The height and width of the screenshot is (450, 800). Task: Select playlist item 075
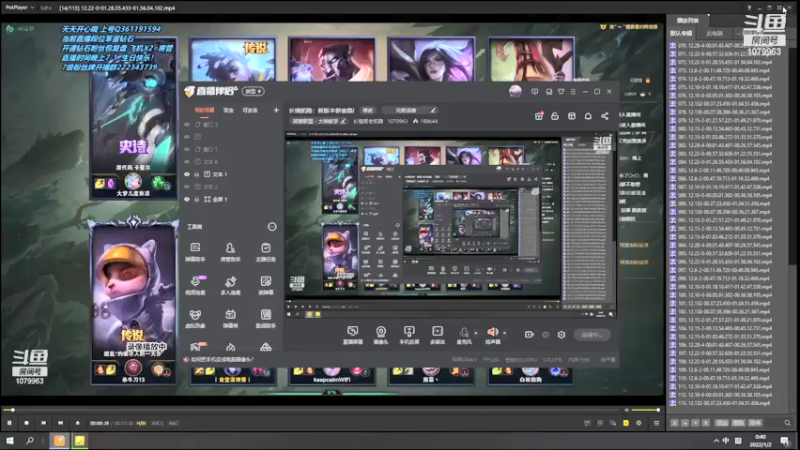[x=720, y=87]
